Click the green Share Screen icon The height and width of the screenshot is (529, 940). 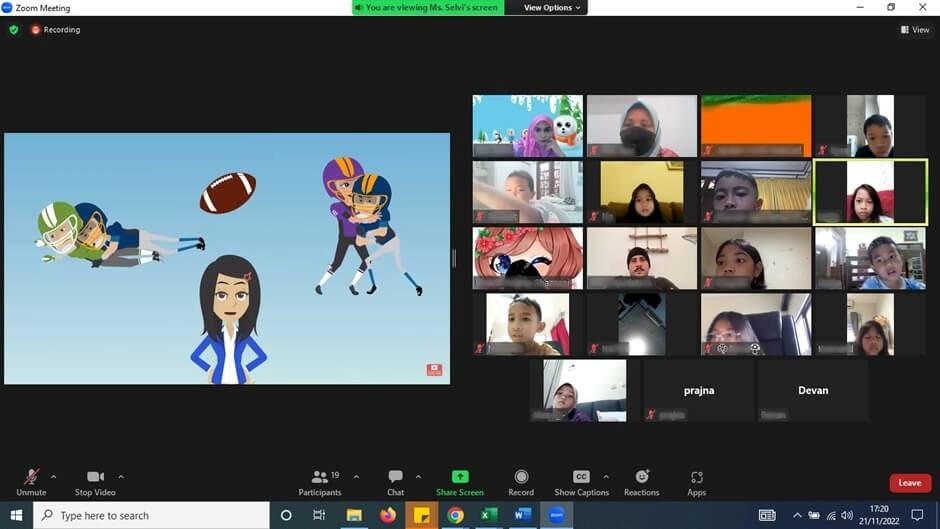tap(460, 477)
